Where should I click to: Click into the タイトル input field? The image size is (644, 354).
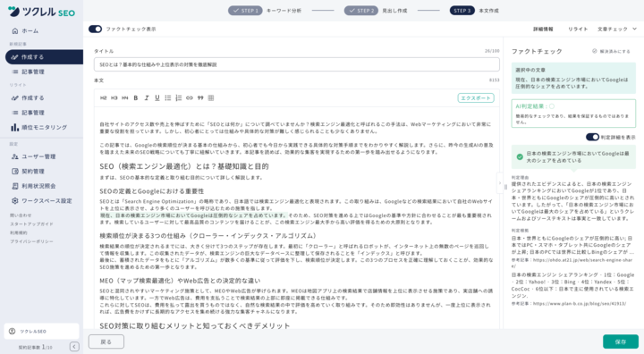pos(297,64)
